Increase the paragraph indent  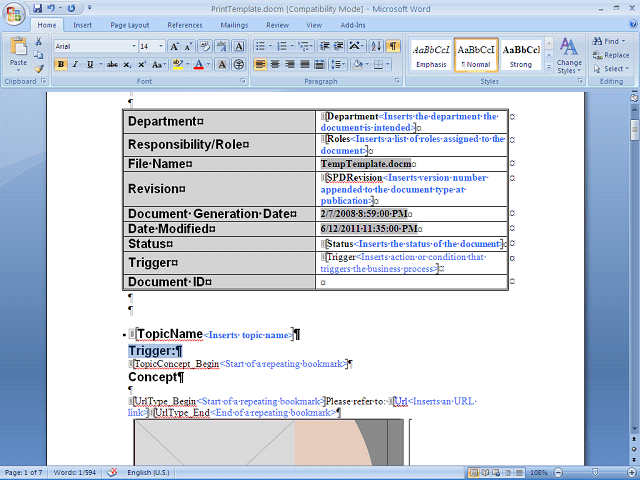(x=338, y=46)
